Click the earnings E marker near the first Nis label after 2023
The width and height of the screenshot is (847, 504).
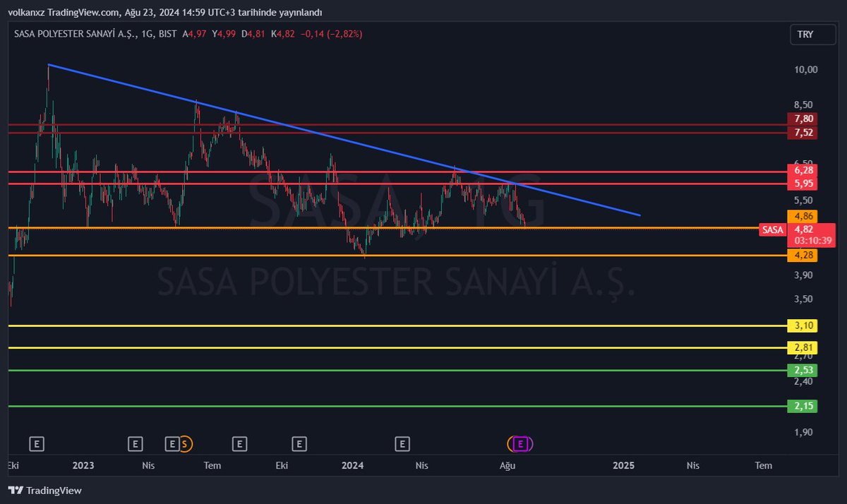pos(136,444)
